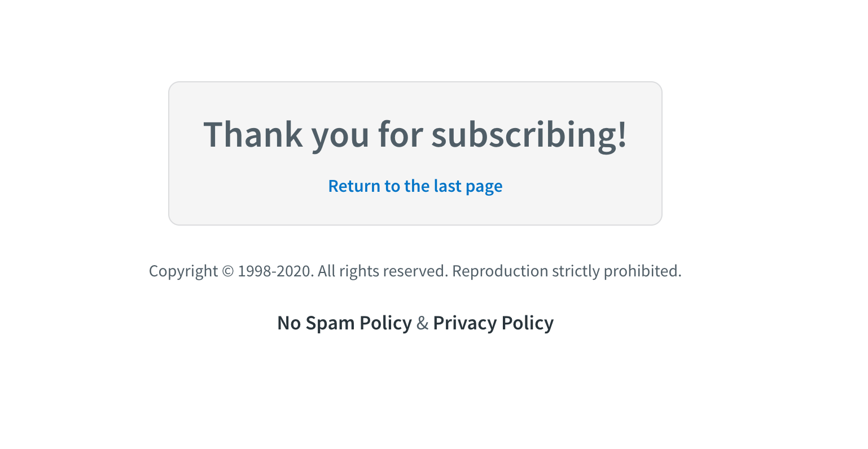Click the word subscribing! in the heading

[529, 135]
